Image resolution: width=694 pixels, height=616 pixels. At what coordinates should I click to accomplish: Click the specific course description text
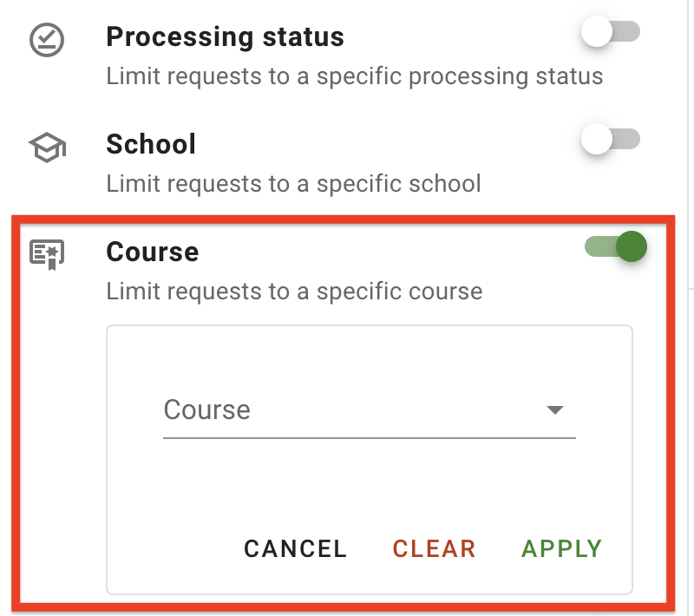click(294, 292)
